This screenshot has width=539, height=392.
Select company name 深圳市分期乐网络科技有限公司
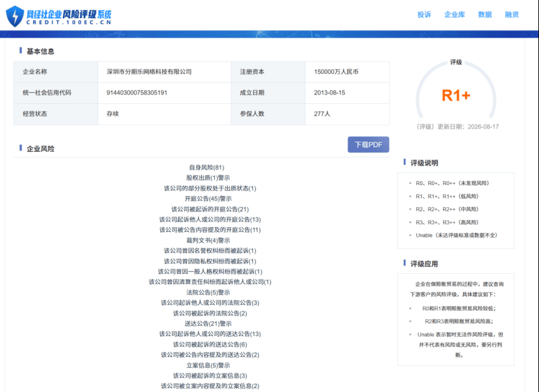[149, 72]
